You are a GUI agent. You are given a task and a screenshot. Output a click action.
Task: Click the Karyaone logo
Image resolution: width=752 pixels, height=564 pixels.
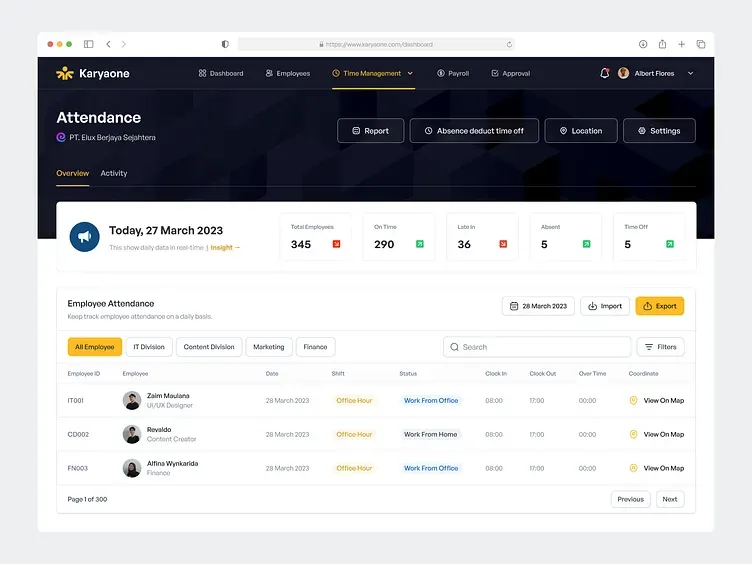[x=93, y=73]
